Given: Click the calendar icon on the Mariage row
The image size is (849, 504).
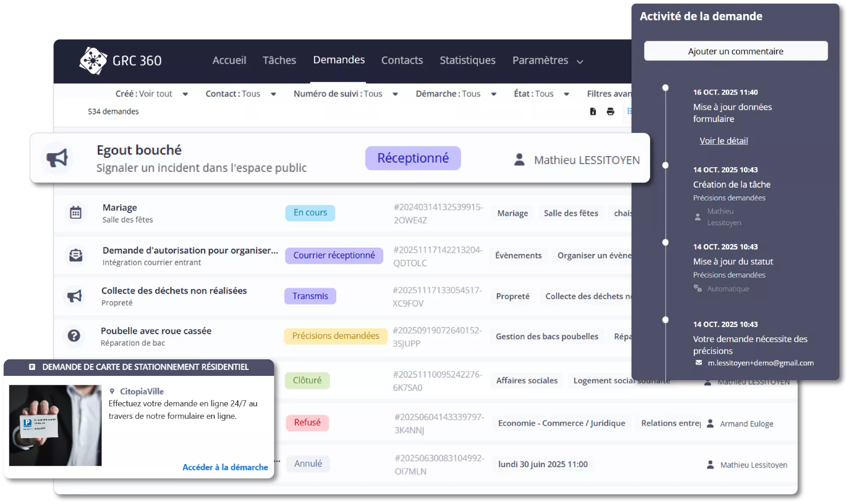Looking at the screenshot, I should point(75,213).
